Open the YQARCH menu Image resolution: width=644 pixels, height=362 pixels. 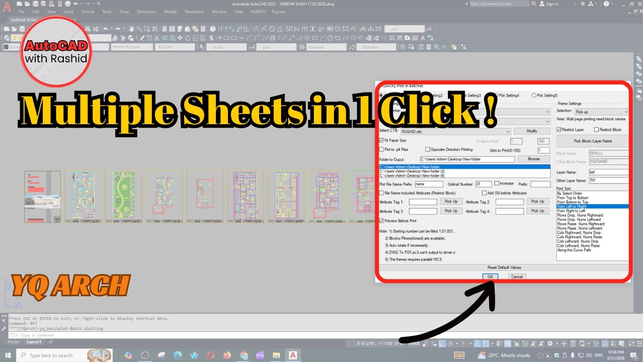[258, 12]
